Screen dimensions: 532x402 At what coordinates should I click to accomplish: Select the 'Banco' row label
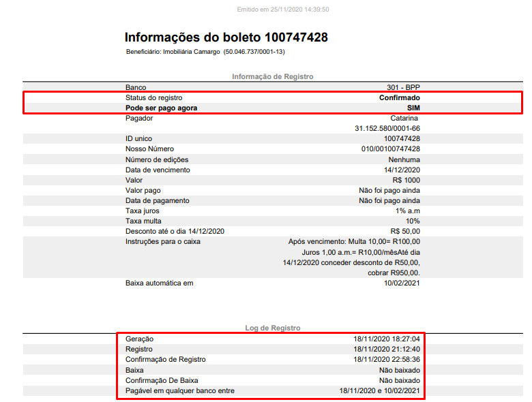pyautogui.click(x=136, y=87)
